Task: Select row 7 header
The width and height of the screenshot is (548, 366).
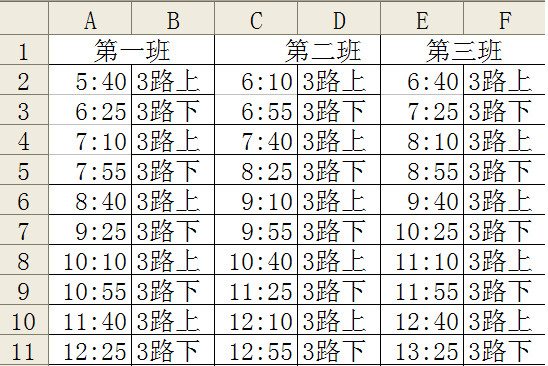Action: coord(24,230)
